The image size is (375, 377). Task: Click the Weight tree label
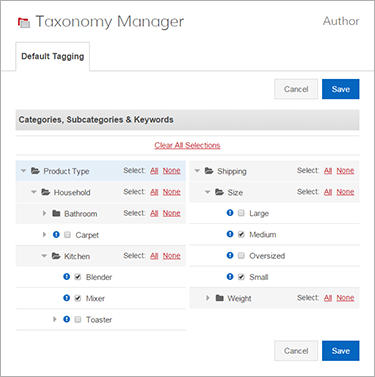point(239,298)
